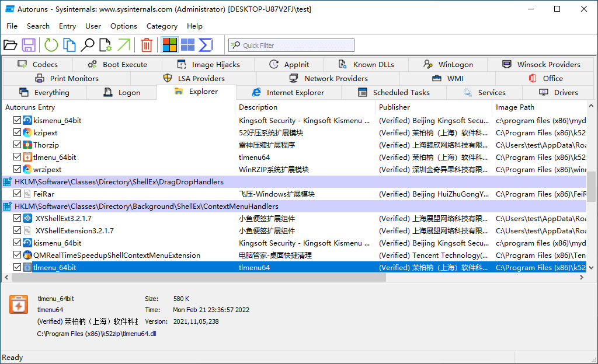The image size is (598, 364).
Task: Click the file properties toolbar icon
Action: [105, 45]
